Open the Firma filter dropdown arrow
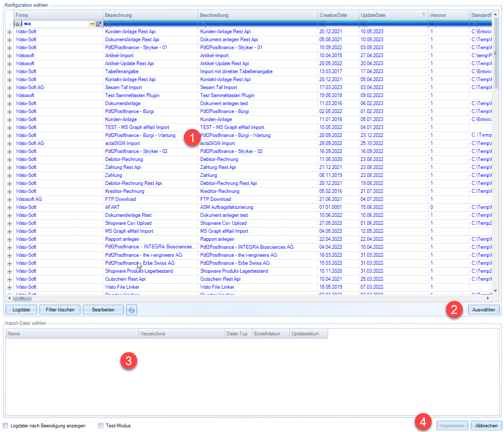This screenshot has height=432, width=504. pyautogui.click(x=92, y=24)
